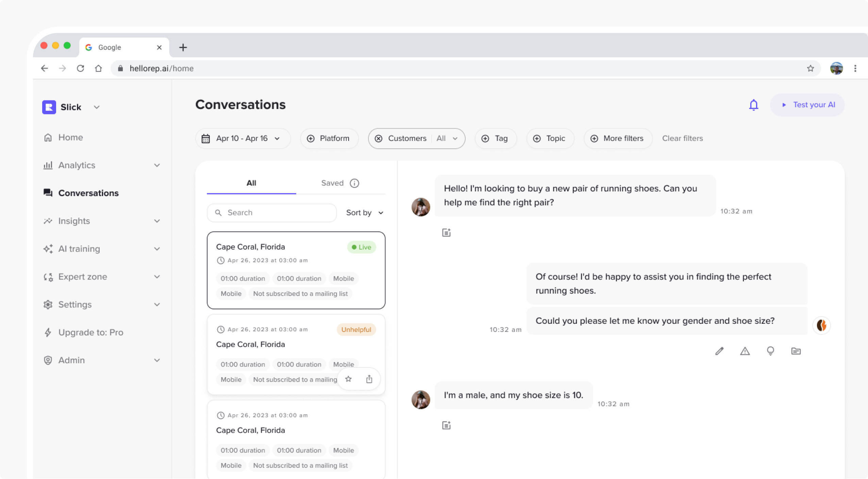Click the lightbulb icon under the AI reply
Viewport: 868px width, 479px height.
(770, 351)
